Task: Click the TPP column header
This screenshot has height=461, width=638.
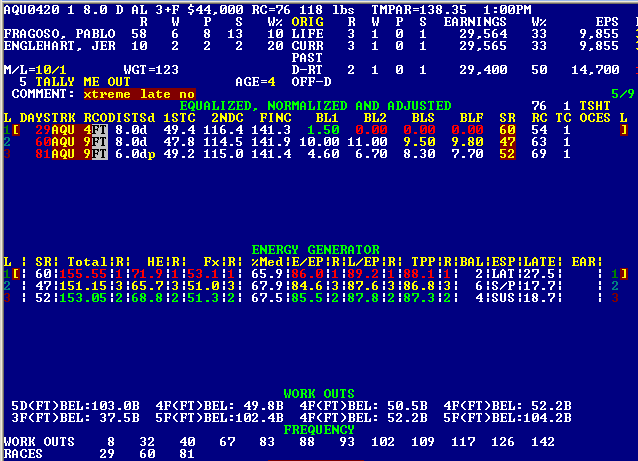Action: (x=423, y=262)
